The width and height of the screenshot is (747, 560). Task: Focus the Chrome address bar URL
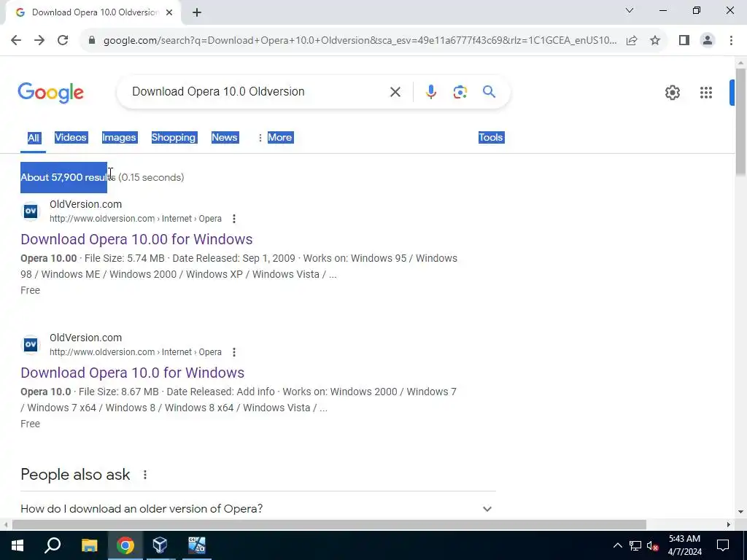tap(360, 41)
